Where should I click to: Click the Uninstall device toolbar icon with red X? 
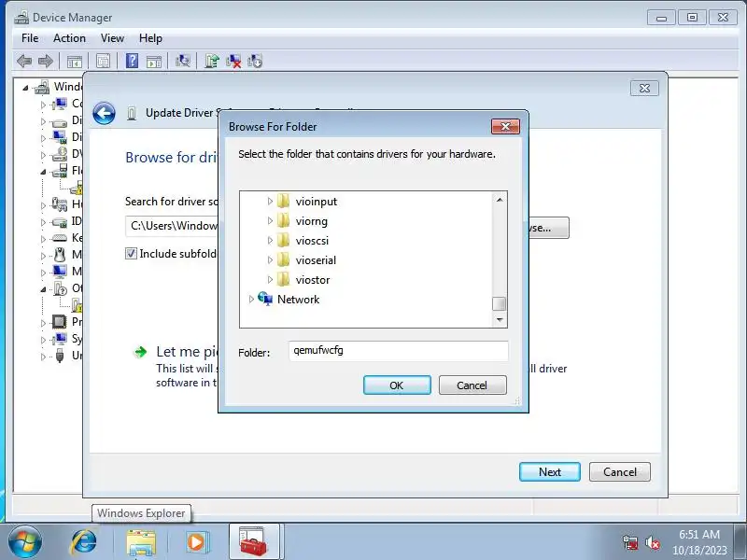[x=233, y=61]
